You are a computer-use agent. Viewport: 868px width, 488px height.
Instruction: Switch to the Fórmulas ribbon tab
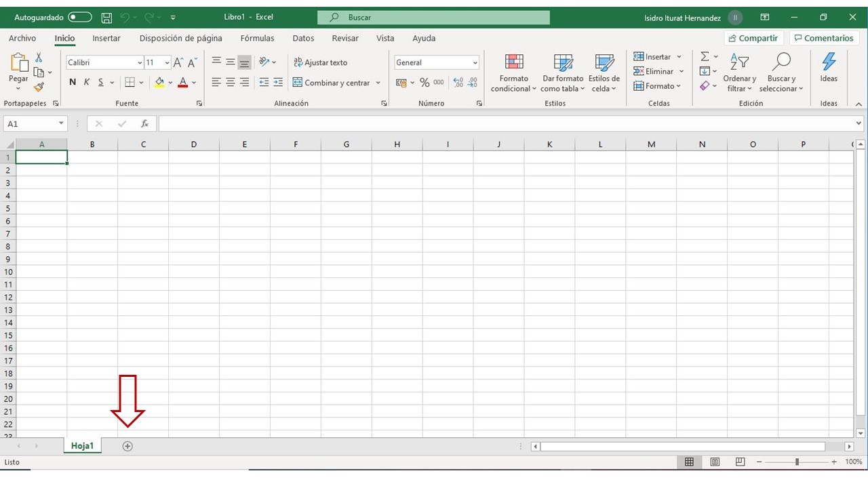(x=257, y=38)
